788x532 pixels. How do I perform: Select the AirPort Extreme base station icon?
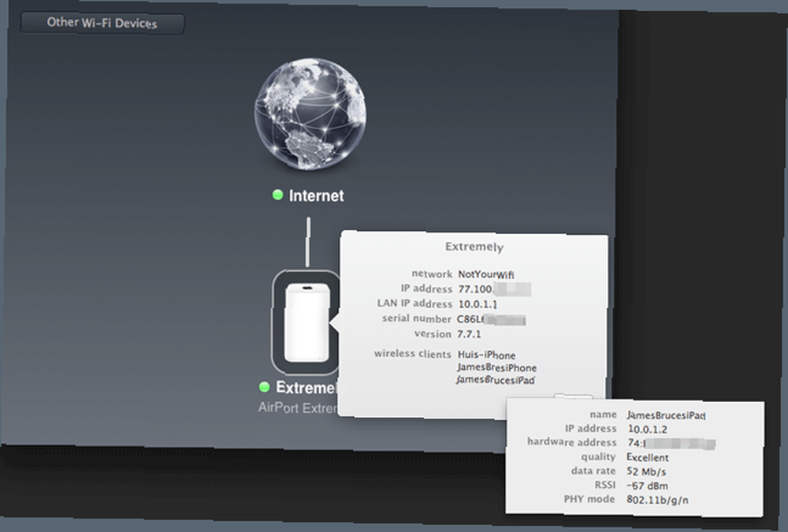[x=307, y=322]
